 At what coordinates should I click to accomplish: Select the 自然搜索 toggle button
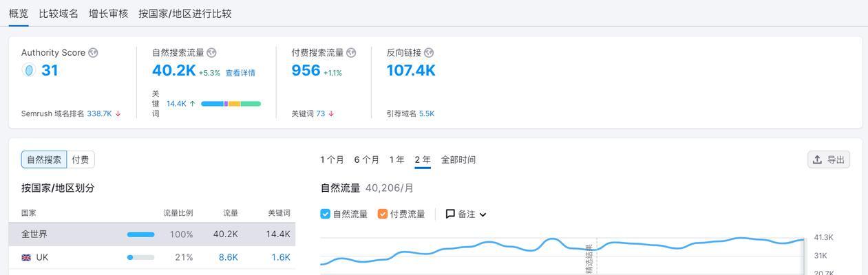pos(44,159)
